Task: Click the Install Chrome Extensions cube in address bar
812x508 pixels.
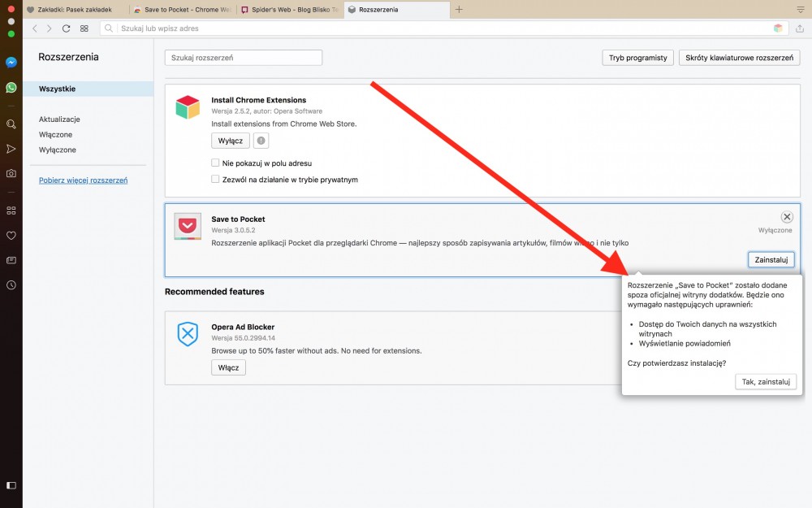Action: click(x=778, y=28)
